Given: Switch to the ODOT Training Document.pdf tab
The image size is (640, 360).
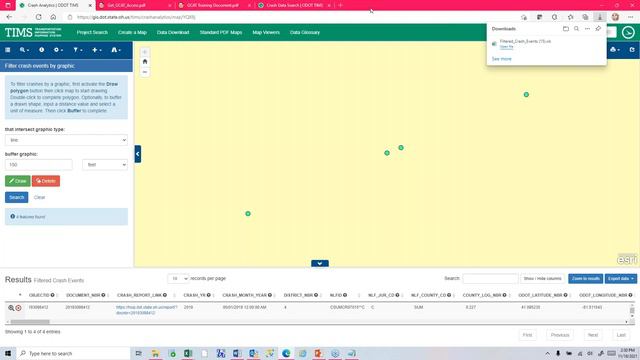Looking at the screenshot, I should pyautogui.click(x=214, y=5).
